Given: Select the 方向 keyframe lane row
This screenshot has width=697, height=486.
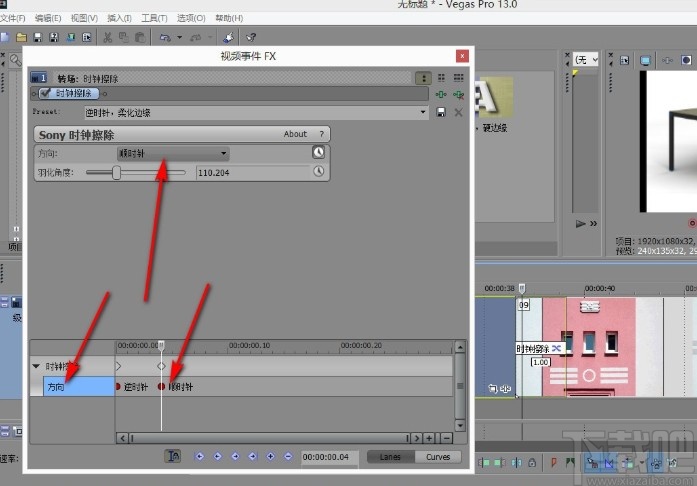Looking at the screenshot, I should 79,386.
